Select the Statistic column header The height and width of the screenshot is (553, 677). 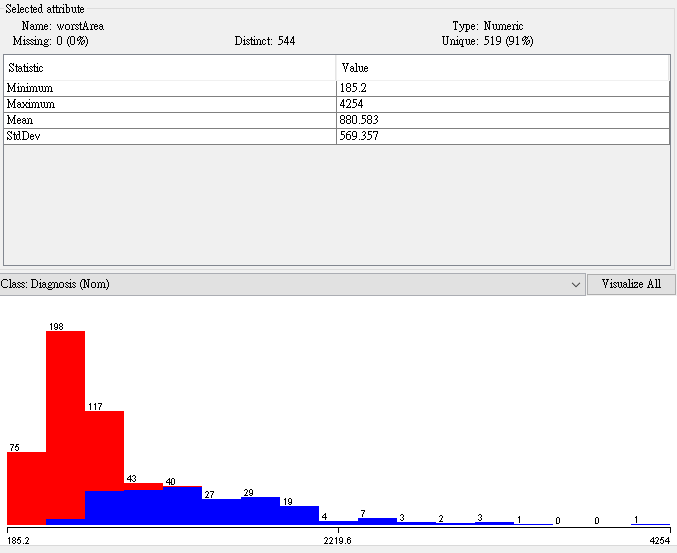click(x=170, y=68)
